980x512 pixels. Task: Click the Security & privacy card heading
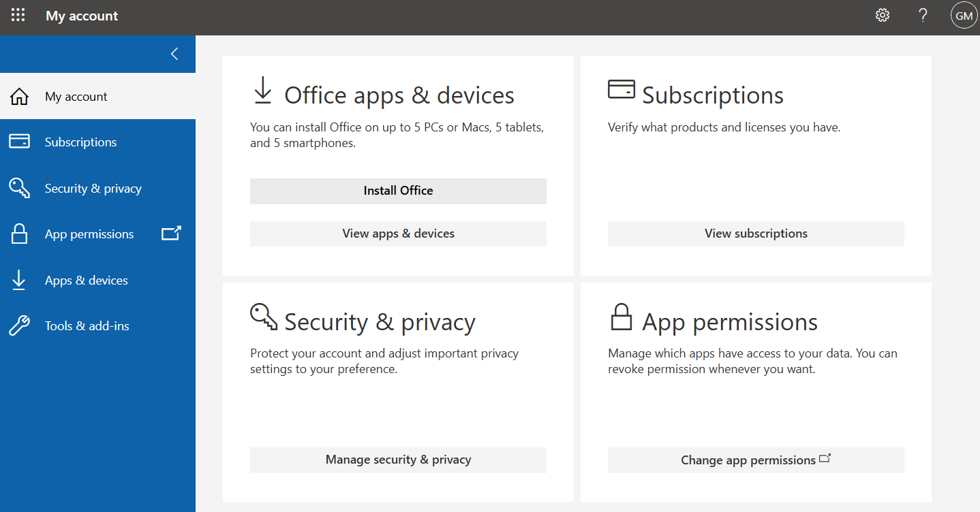click(x=380, y=322)
